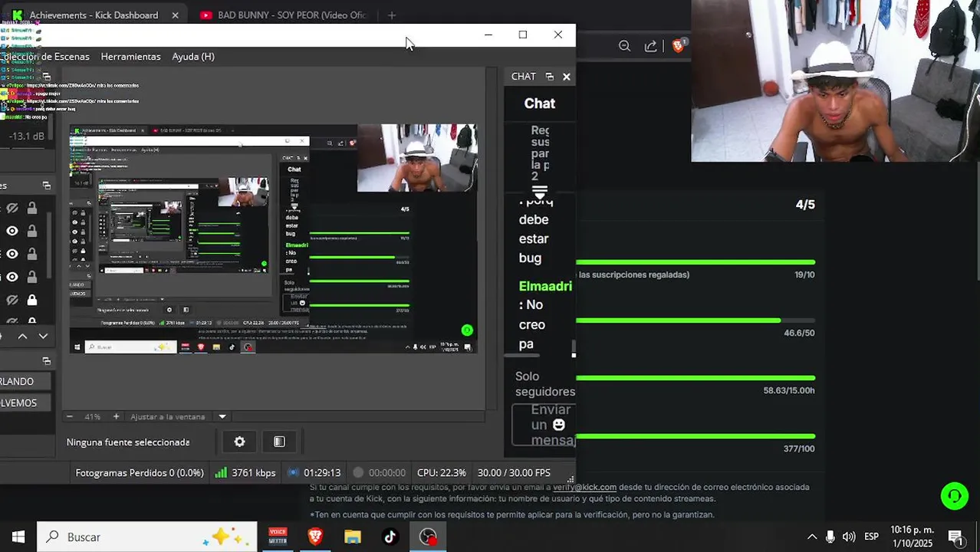Move selected source up arrow

[x=22, y=337]
